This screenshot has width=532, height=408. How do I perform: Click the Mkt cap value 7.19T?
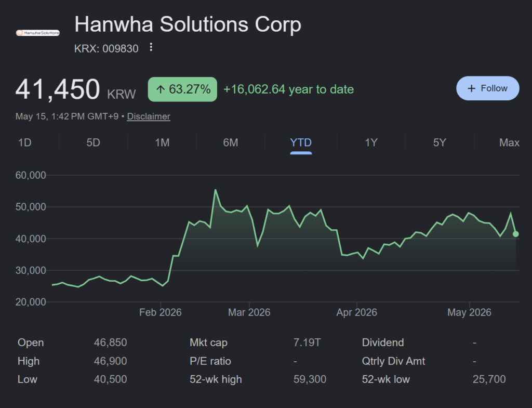pos(307,343)
